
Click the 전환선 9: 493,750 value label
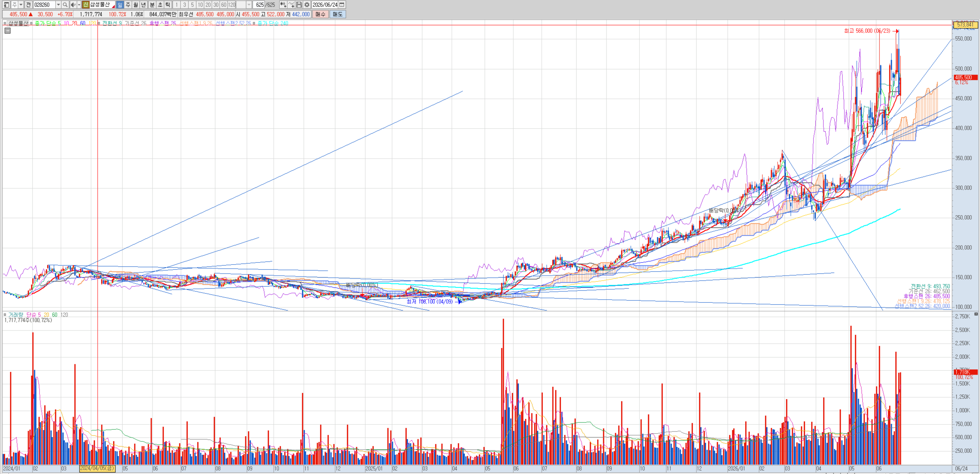point(930,286)
